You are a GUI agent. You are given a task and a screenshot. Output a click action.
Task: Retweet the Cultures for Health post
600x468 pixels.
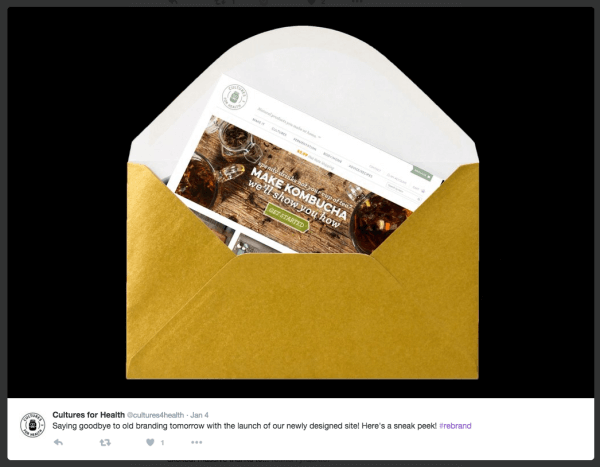pyautogui.click(x=105, y=442)
